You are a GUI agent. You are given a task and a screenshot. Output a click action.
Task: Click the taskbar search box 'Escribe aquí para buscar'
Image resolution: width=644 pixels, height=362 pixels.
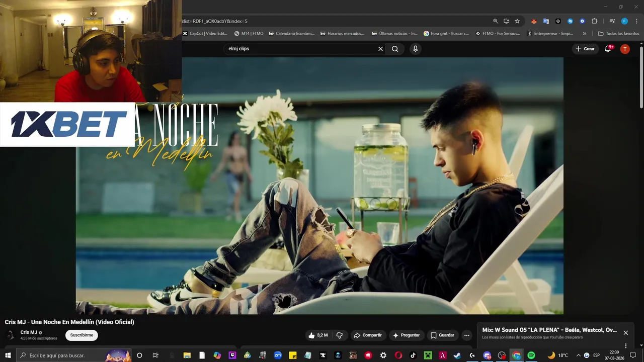74,355
